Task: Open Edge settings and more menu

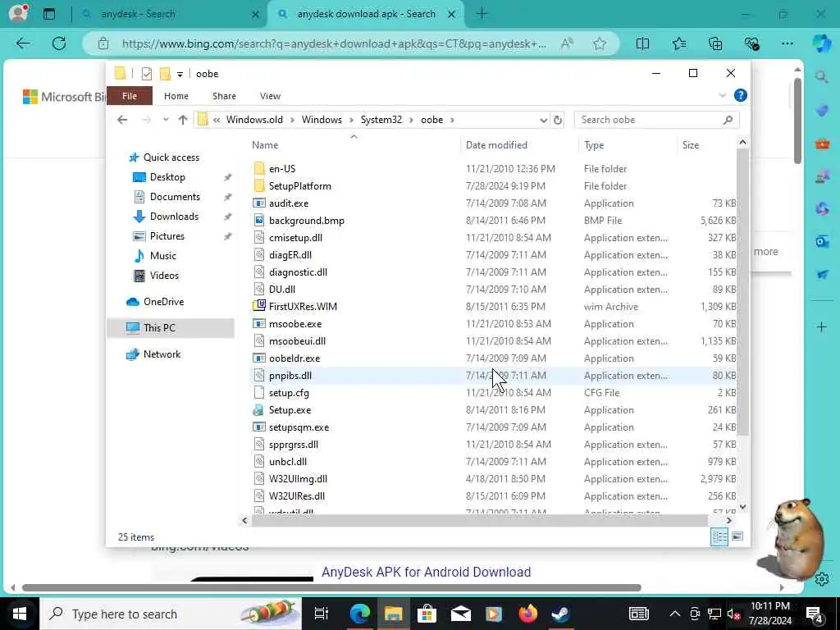Action: click(787, 43)
